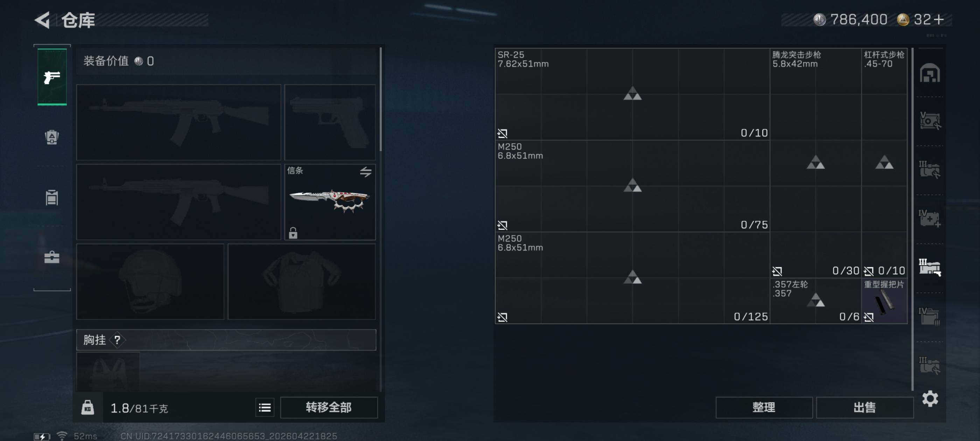
Task: Click the storage grid vertical scrollbar
Action: [x=912, y=219]
